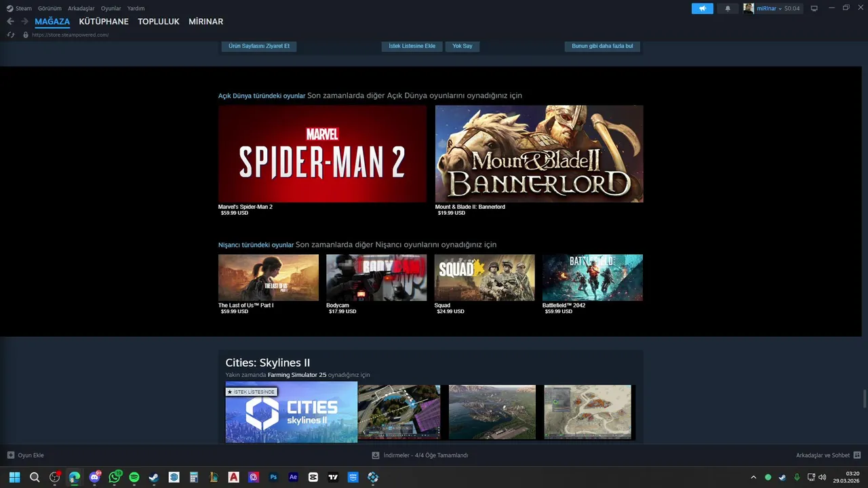Click the Farming Simulator 25 link
Screen dimensions: 868x488
click(297, 375)
